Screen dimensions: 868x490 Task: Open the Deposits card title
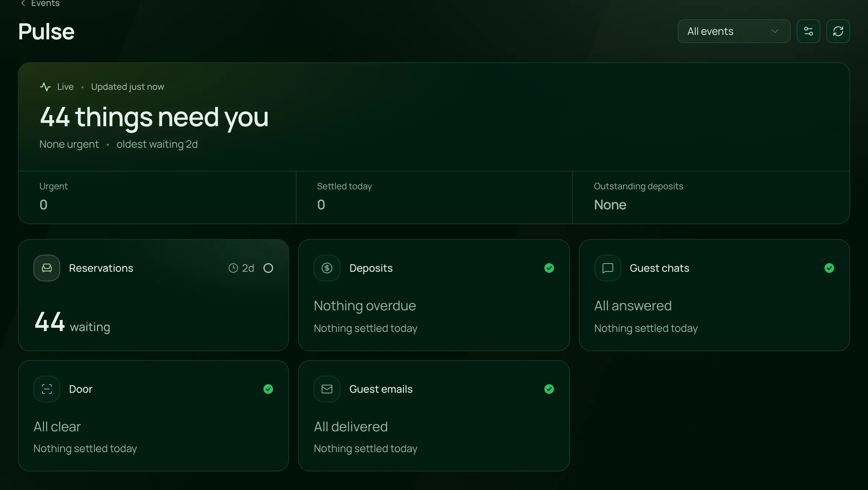tap(371, 268)
